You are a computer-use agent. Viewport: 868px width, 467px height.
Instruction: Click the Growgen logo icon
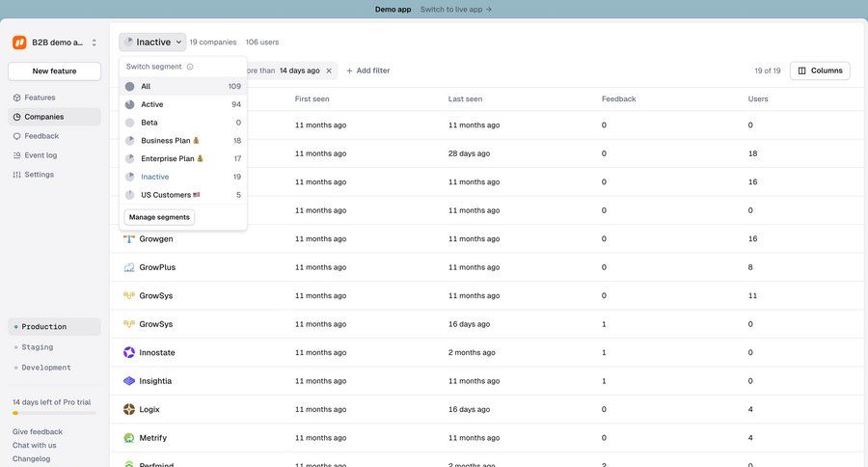coord(129,238)
